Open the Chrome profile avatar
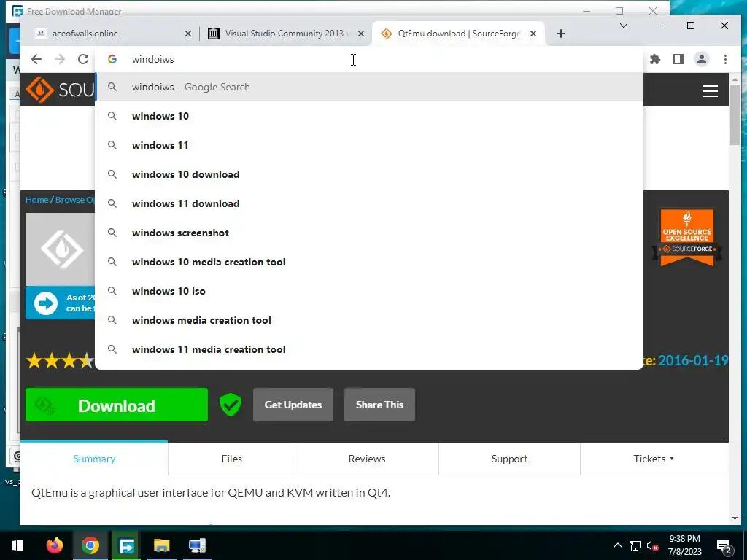 click(702, 59)
